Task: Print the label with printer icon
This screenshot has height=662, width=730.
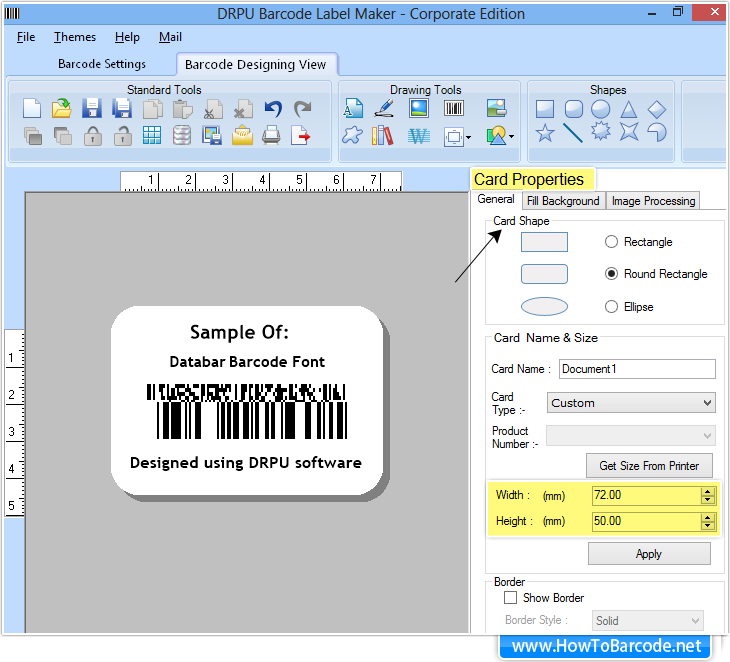Action: (x=271, y=136)
